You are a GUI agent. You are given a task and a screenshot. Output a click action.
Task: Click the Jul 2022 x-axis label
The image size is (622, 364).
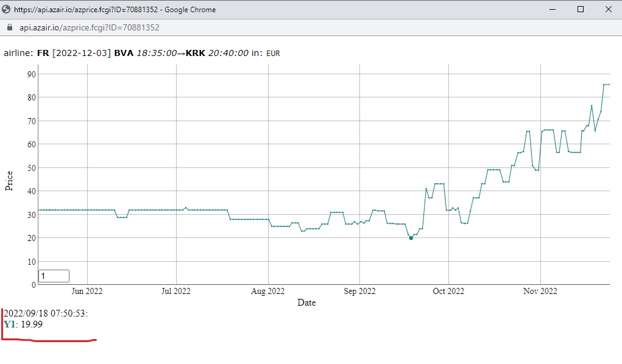(x=175, y=291)
